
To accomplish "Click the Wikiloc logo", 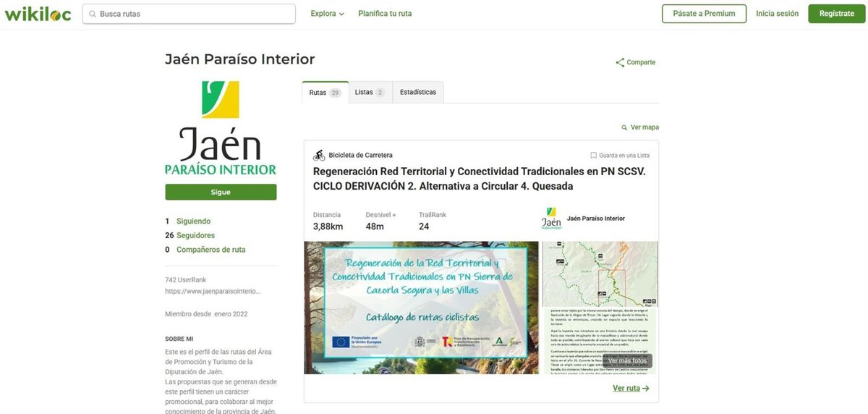I will click(x=38, y=14).
